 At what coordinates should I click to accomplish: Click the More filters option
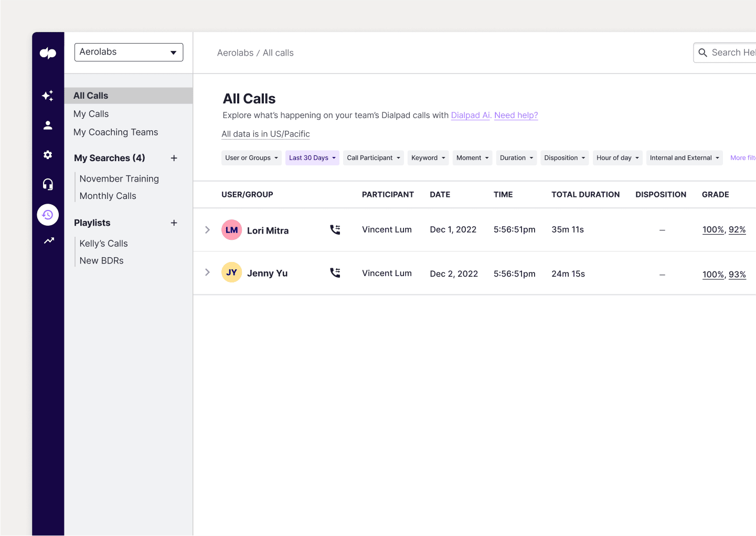pyautogui.click(x=743, y=157)
